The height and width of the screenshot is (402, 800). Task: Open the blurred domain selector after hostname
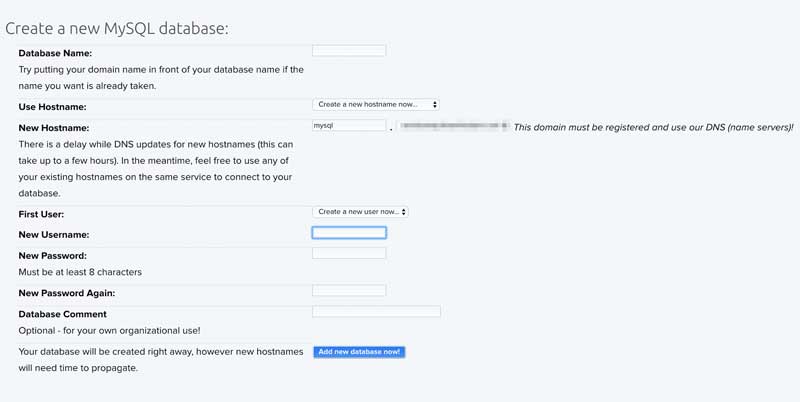pos(454,127)
